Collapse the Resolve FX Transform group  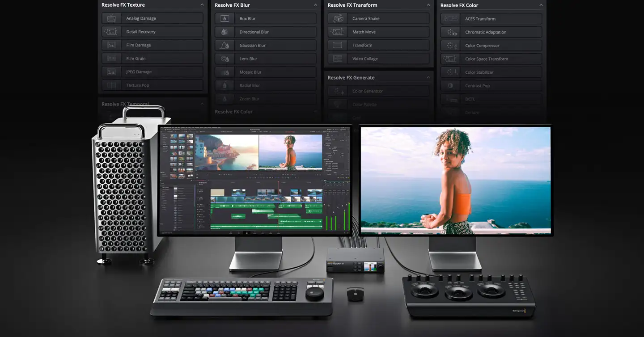[x=428, y=5]
